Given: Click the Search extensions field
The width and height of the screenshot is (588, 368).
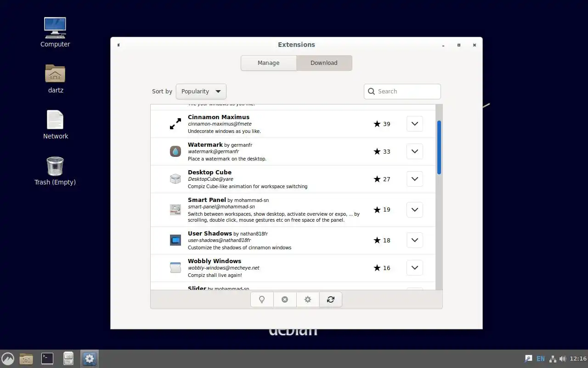Looking at the screenshot, I should pyautogui.click(x=402, y=92).
